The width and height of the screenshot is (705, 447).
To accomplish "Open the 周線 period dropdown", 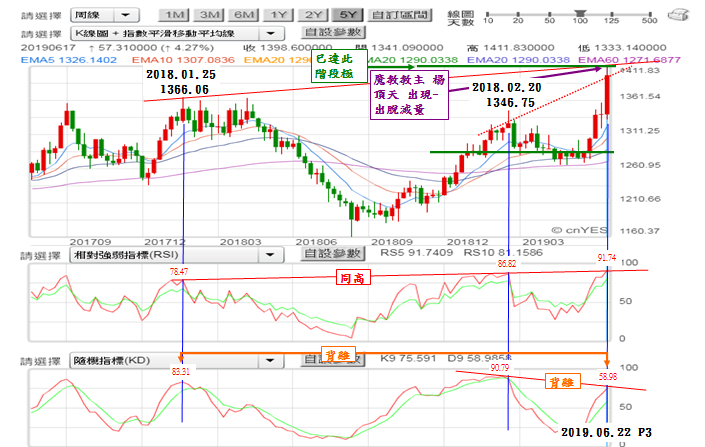I will coord(105,15).
